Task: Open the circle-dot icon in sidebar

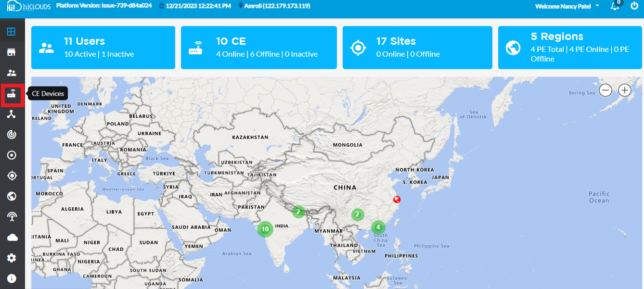Action: [x=12, y=155]
